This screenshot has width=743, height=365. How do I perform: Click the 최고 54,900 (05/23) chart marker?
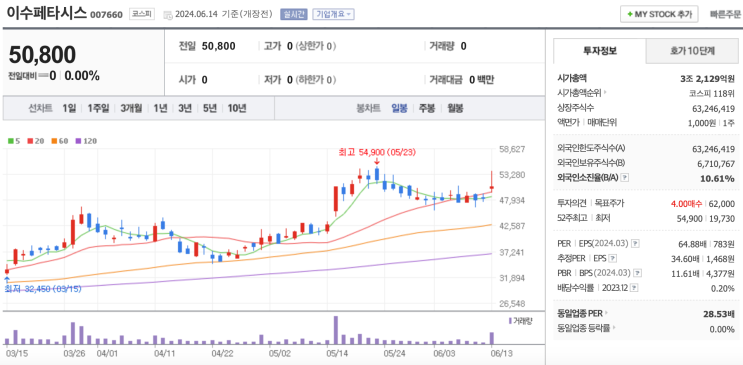click(377, 152)
